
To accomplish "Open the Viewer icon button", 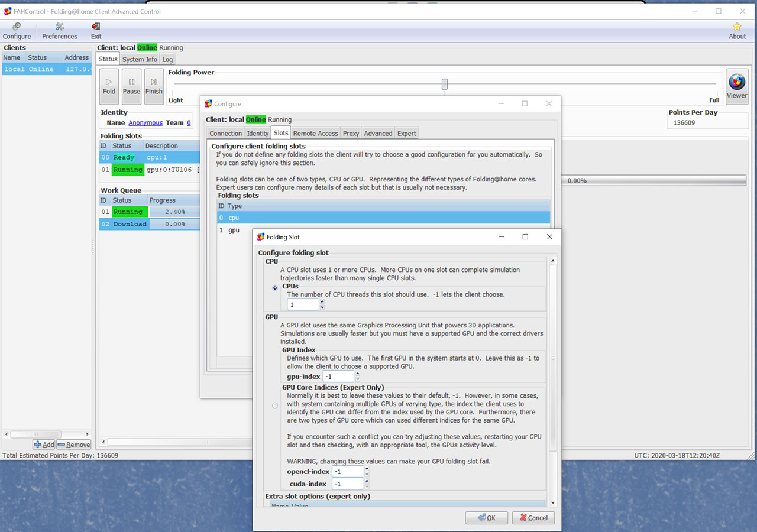I will pos(737,86).
